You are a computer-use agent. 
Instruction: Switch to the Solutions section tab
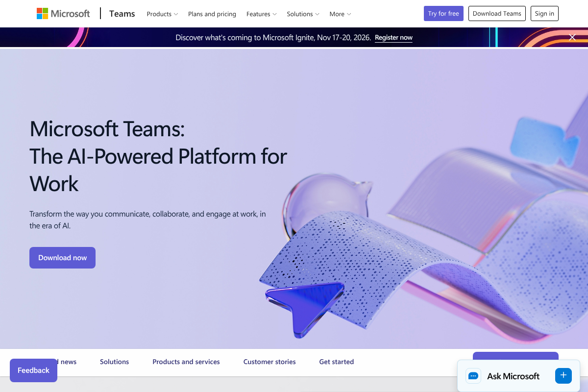pos(114,362)
